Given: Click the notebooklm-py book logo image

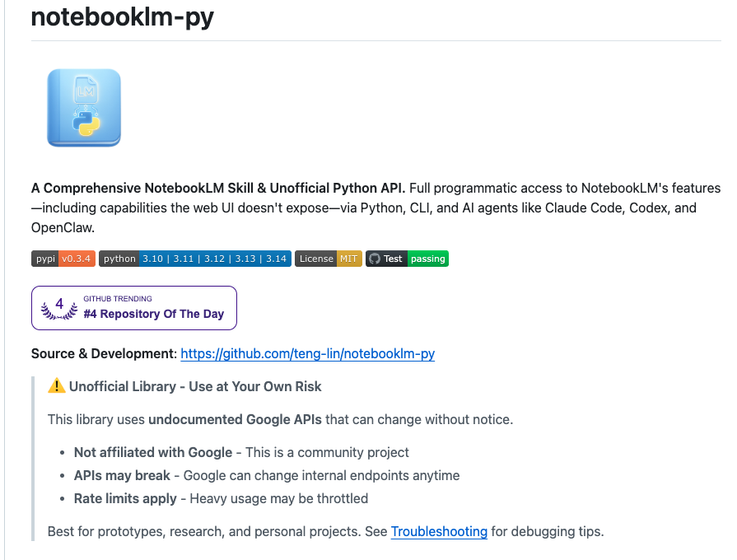Looking at the screenshot, I should 84,108.
